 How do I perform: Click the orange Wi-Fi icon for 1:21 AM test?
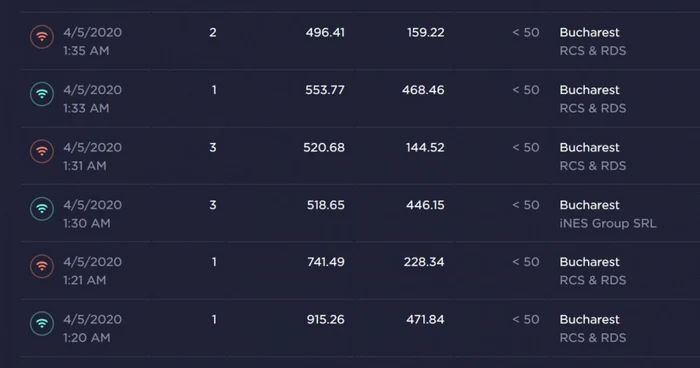click(42, 266)
